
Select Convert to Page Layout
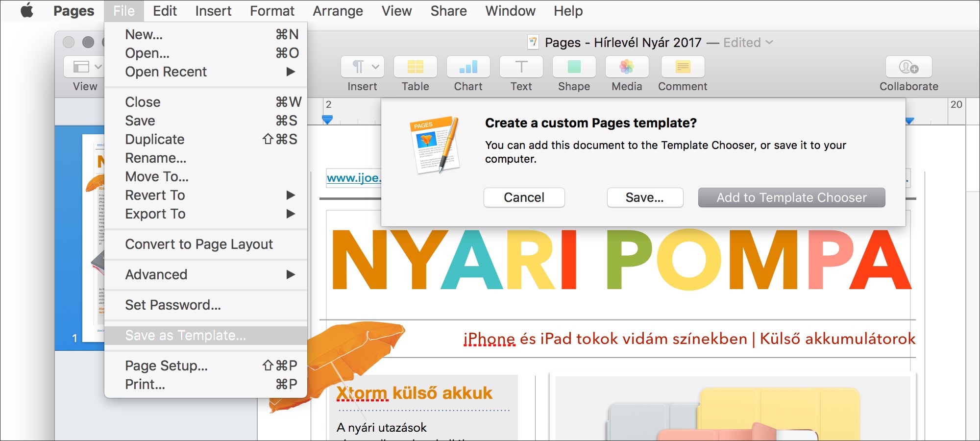pos(199,244)
